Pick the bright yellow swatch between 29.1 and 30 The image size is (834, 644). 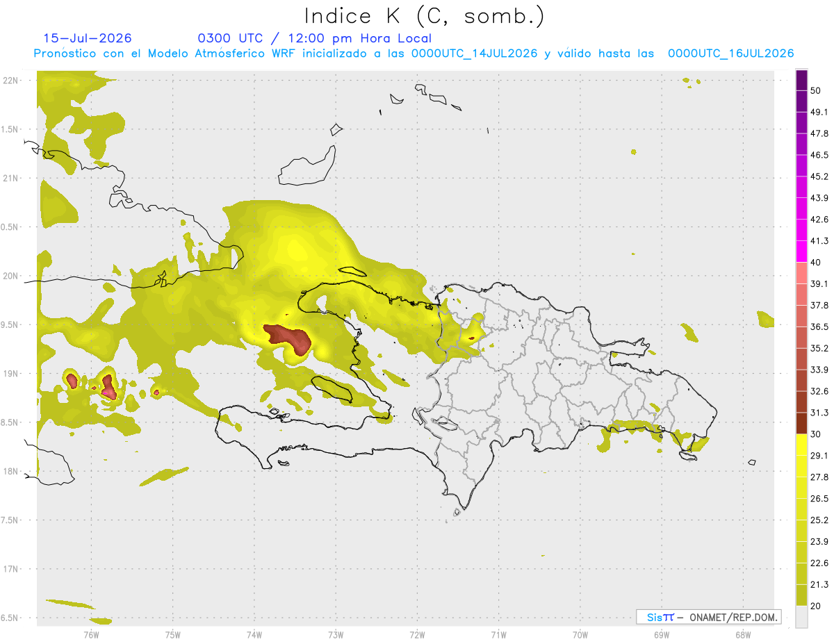tap(802, 445)
